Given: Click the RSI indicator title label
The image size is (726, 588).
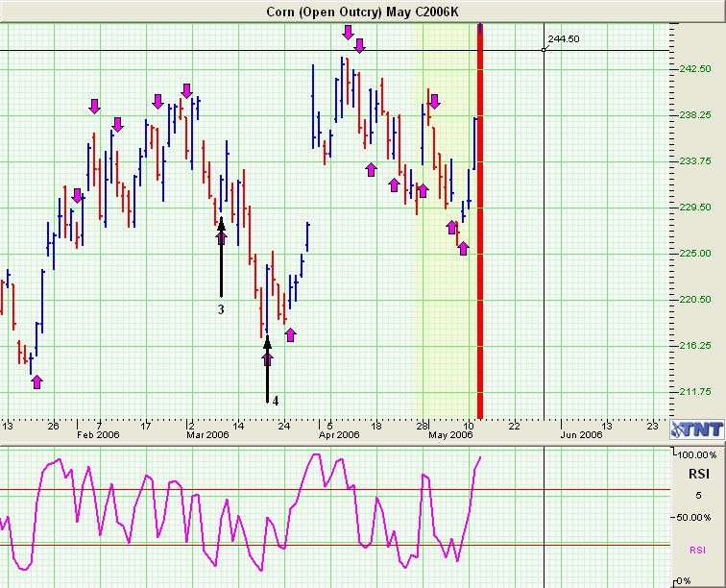Looking at the screenshot, I should (x=698, y=474).
